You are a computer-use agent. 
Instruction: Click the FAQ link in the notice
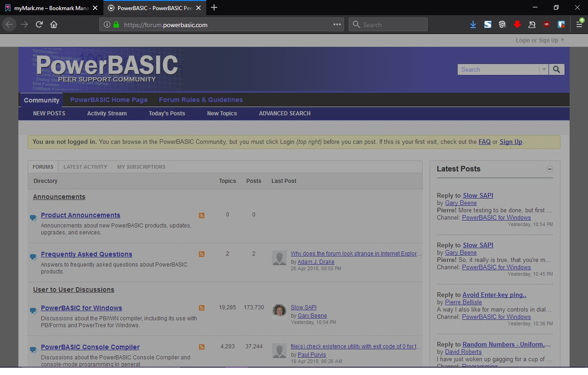(484, 142)
